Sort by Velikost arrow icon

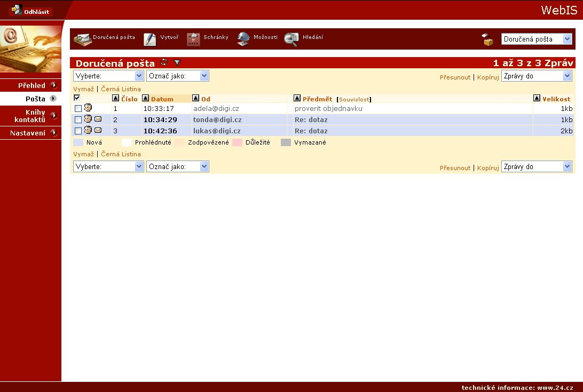(x=537, y=98)
